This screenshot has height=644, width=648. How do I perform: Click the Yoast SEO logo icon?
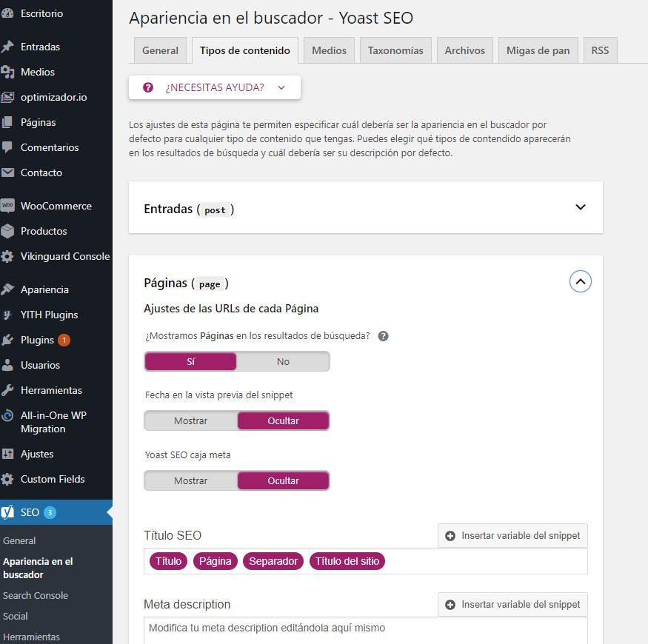pyautogui.click(x=7, y=512)
